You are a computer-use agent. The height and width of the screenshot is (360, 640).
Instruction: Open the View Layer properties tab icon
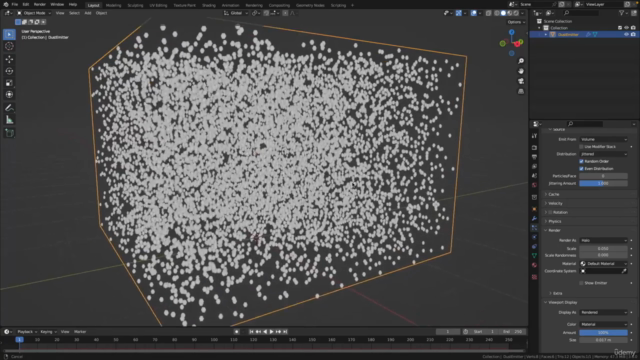[x=534, y=167]
